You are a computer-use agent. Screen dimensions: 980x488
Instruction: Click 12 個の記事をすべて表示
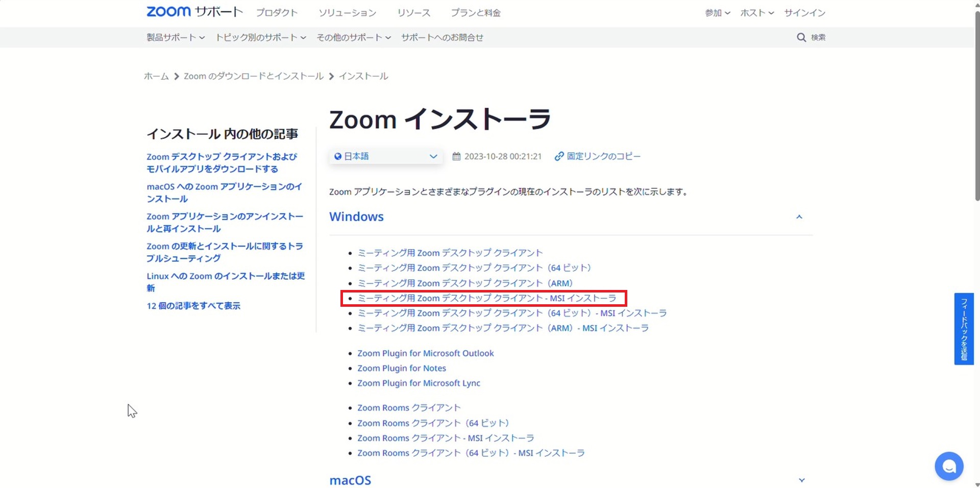coord(193,306)
